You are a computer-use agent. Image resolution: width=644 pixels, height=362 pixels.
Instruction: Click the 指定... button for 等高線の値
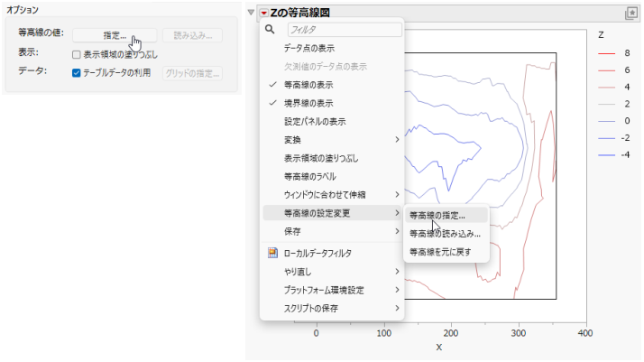tap(115, 35)
